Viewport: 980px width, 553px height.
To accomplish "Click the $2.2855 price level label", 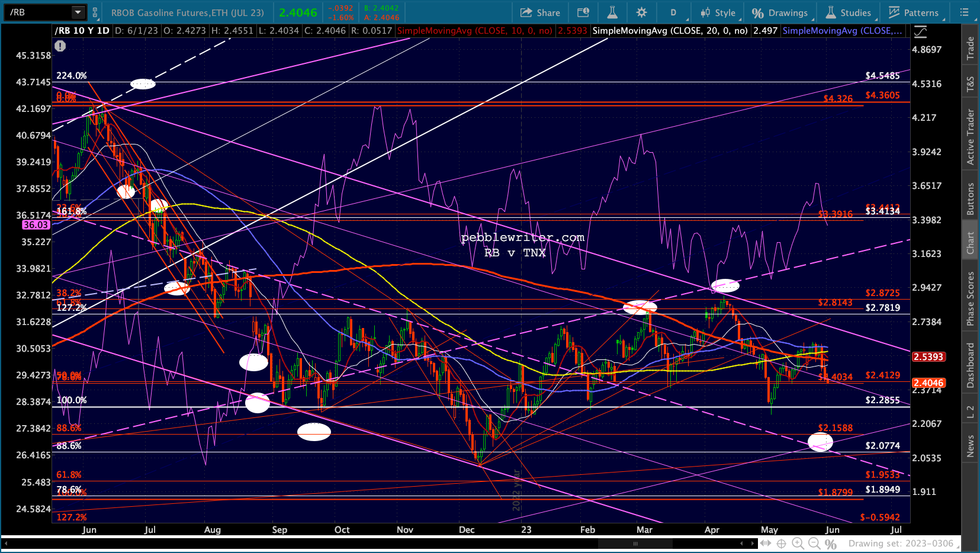I will (882, 400).
